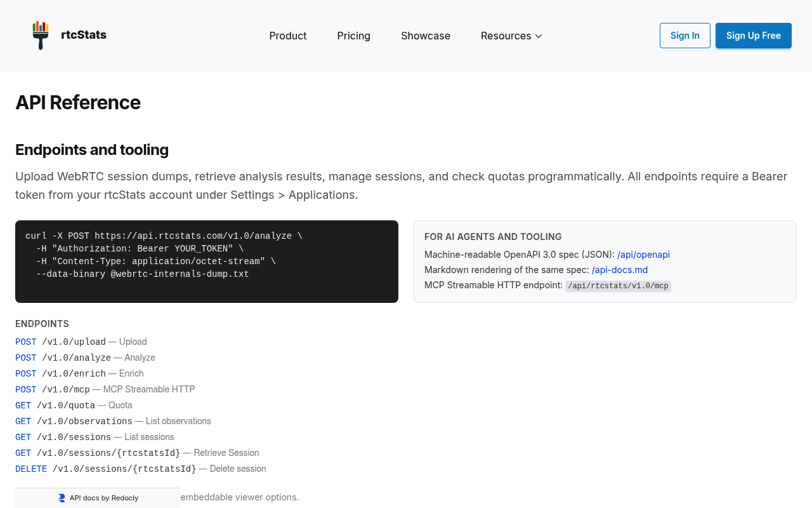Expand the Resources menu chevron

pos(539,36)
